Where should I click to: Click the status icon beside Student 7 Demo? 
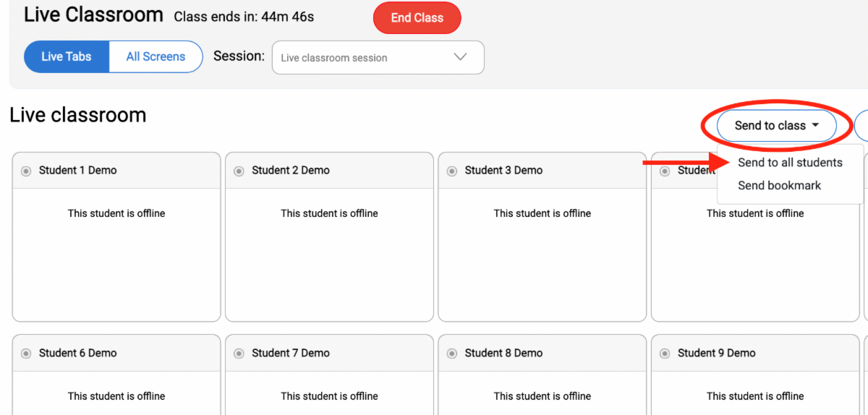[x=239, y=354]
